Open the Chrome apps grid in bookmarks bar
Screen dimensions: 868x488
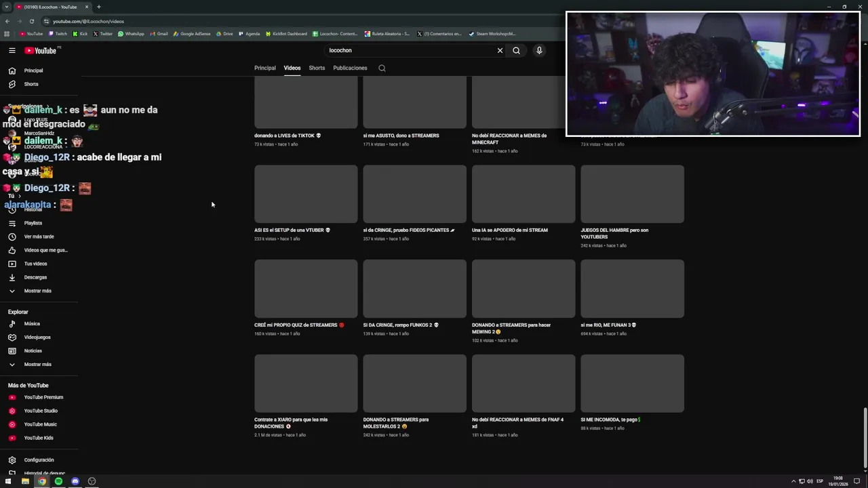coord(7,34)
